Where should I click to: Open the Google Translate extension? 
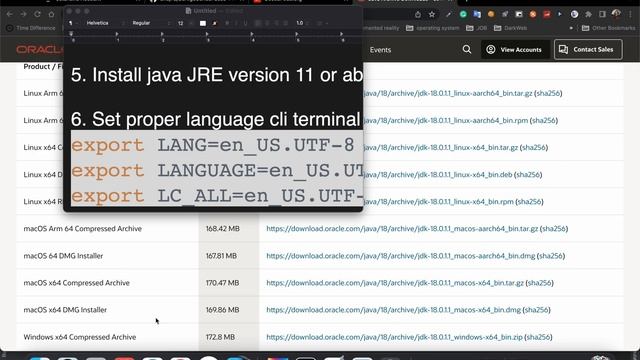click(477, 14)
